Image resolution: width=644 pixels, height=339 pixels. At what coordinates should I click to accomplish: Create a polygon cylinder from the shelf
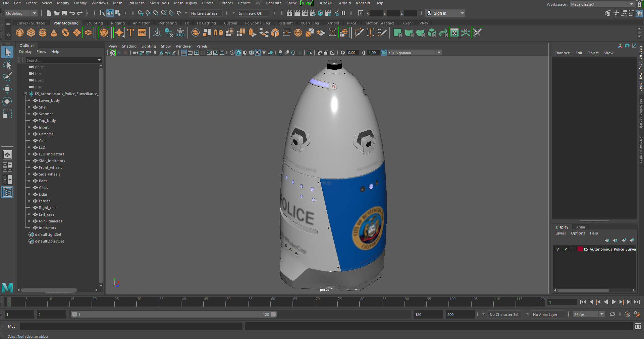coord(43,32)
